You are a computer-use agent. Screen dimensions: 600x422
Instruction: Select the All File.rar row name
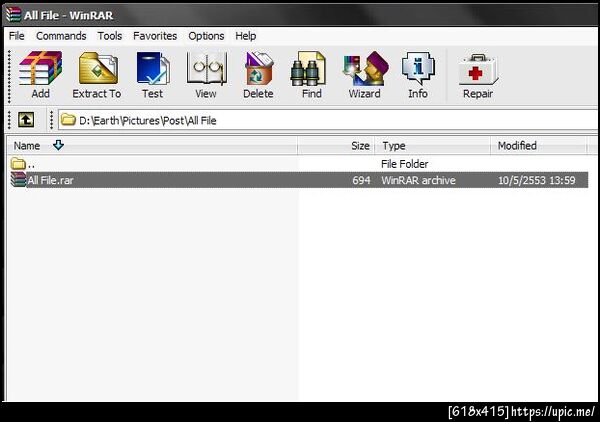click(51, 180)
